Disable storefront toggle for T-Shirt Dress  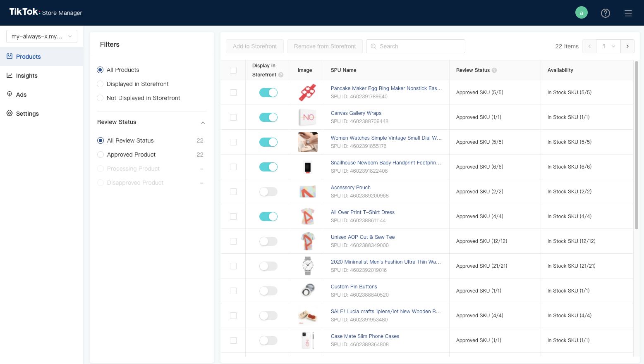268,216
